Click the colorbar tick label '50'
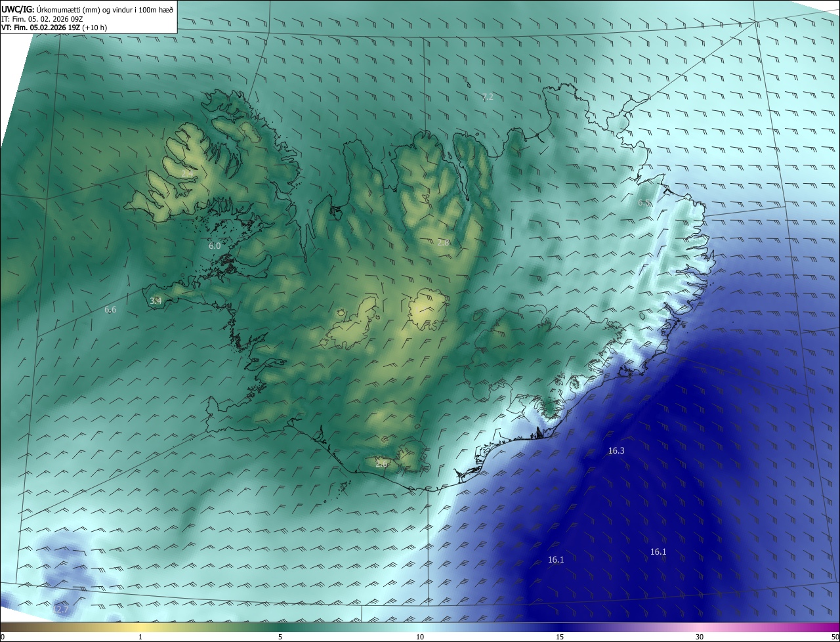The width and height of the screenshot is (840, 642). point(835,637)
